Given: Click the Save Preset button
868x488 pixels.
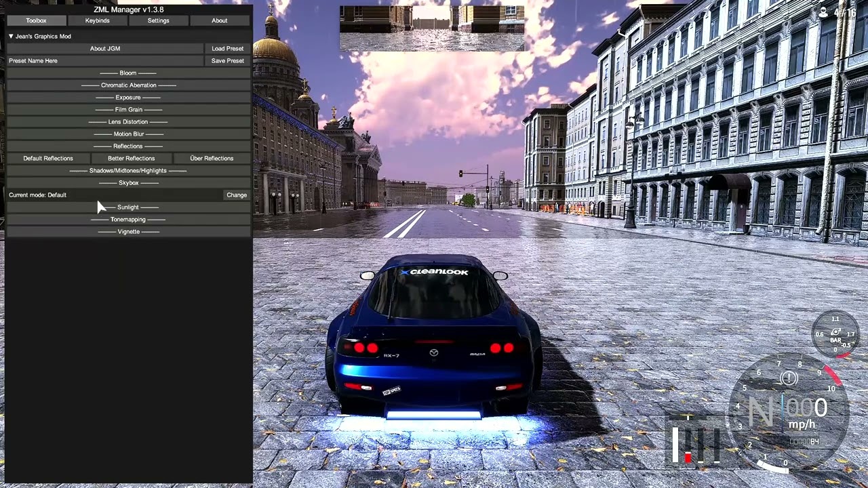Looking at the screenshot, I should (227, 61).
